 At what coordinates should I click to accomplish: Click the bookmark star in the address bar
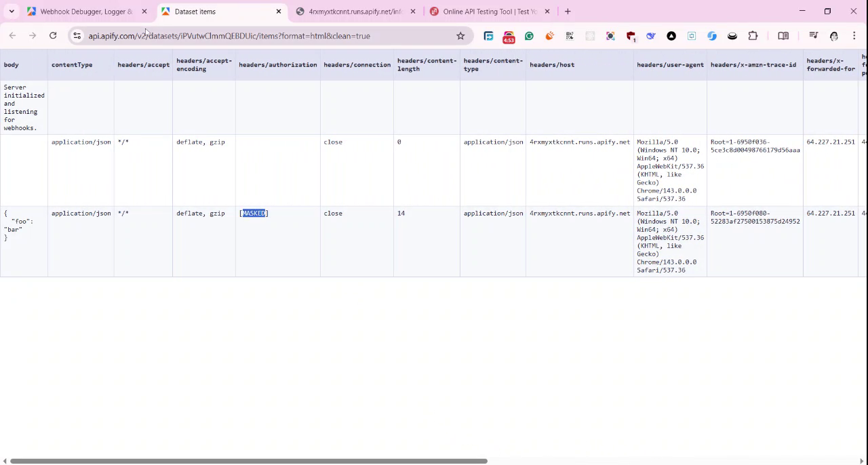[x=460, y=36]
